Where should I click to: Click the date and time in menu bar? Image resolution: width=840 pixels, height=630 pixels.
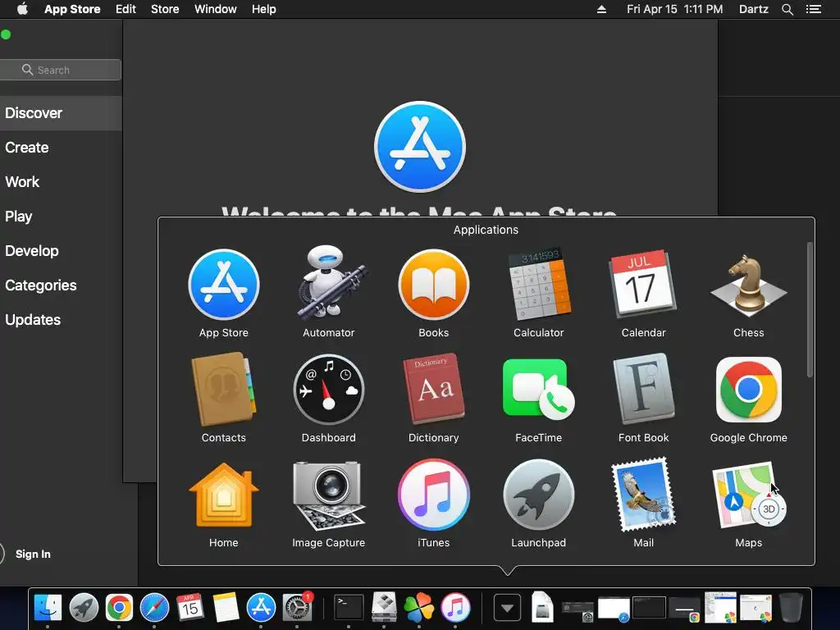(x=674, y=9)
